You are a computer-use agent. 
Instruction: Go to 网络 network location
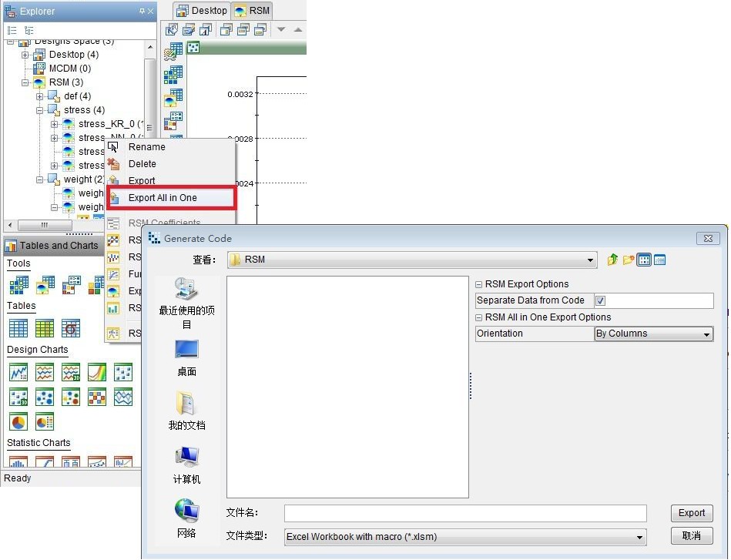click(186, 518)
